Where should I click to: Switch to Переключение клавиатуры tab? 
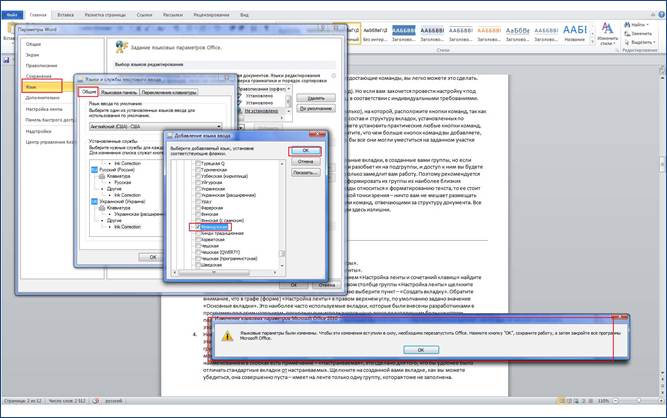[169, 92]
